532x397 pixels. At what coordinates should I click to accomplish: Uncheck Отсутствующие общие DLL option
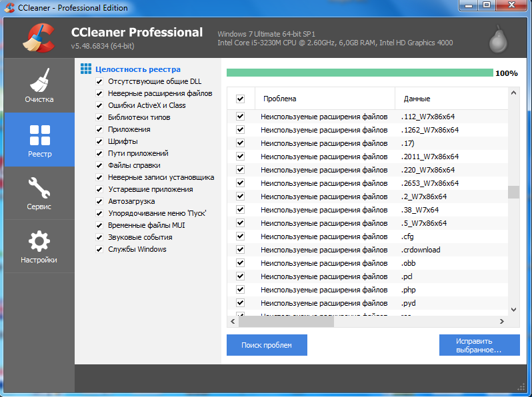click(99, 81)
